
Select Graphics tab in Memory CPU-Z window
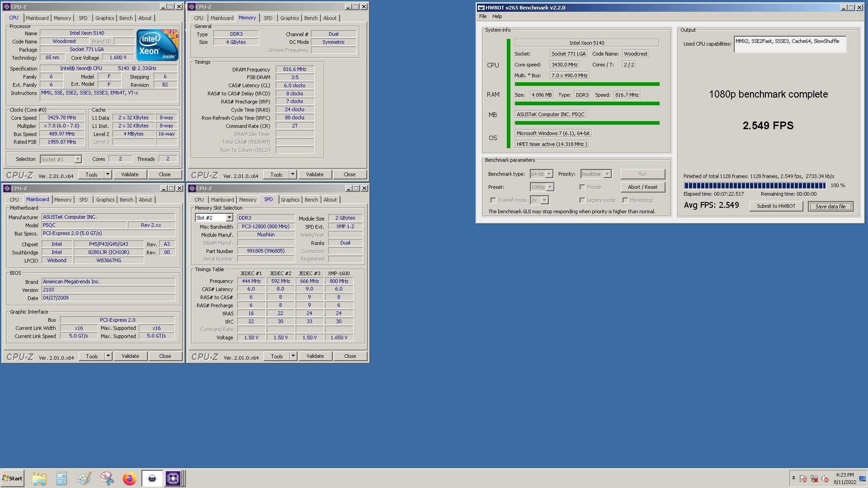pos(289,18)
